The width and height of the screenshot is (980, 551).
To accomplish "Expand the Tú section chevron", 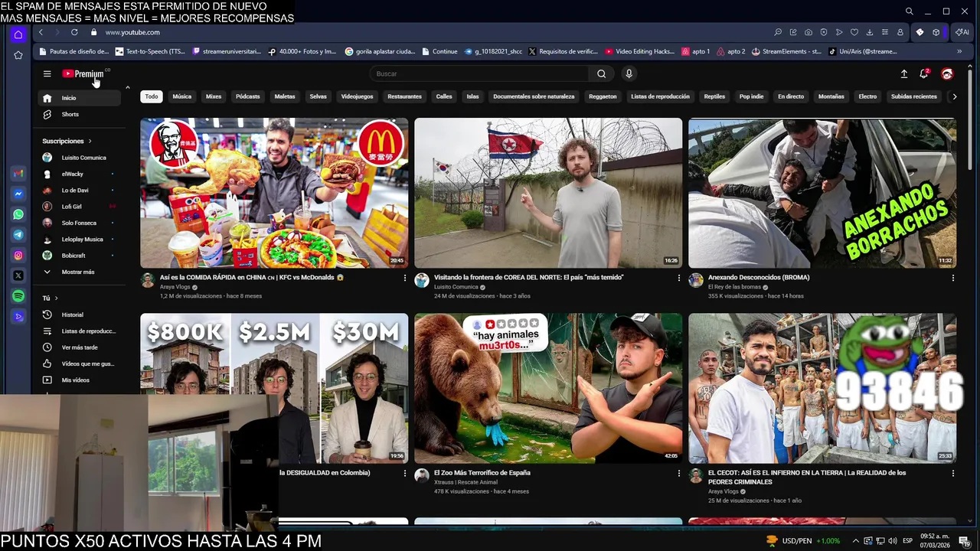I will [56, 298].
